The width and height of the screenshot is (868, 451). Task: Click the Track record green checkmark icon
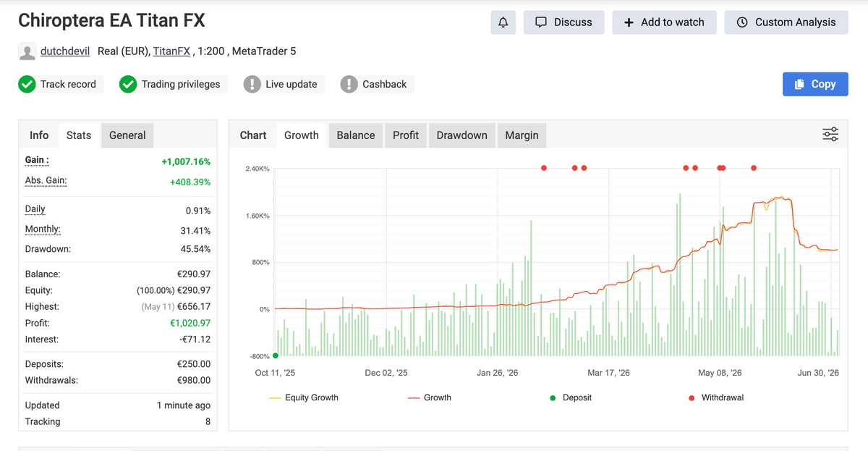coord(27,85)
